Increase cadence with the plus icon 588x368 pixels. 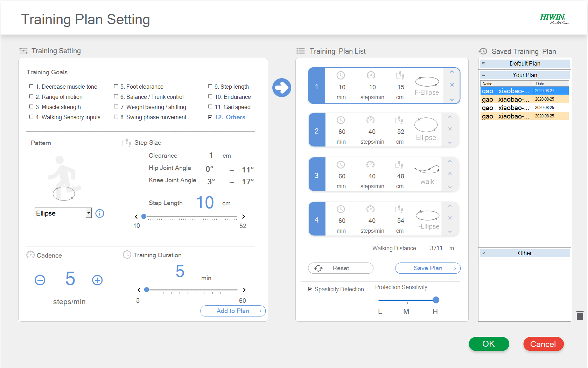[97, 280]
